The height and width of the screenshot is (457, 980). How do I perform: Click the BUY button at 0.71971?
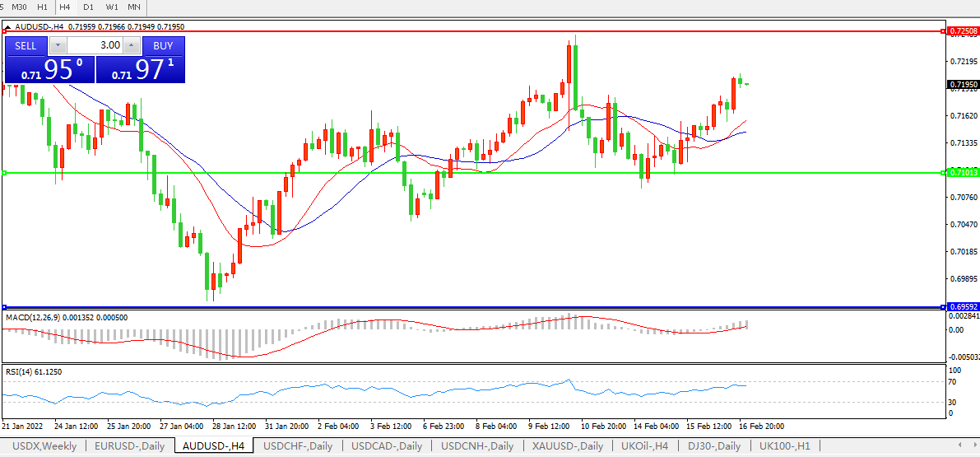[164, 45]
